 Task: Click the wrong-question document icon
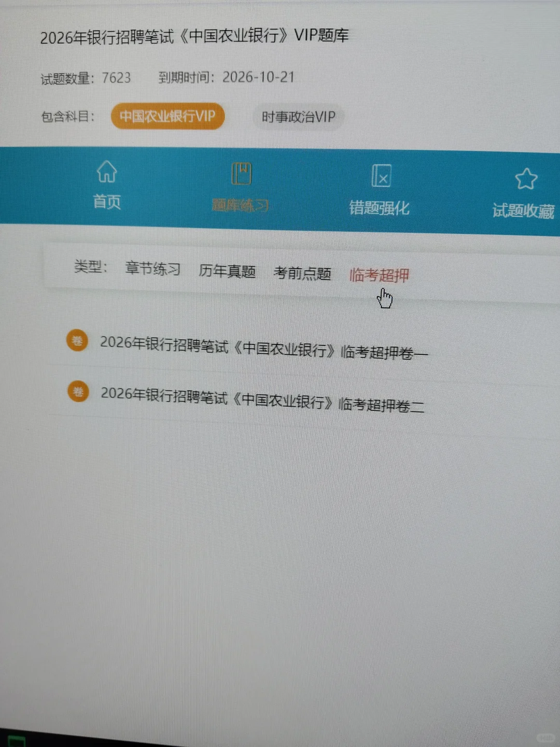coord(381,176)
